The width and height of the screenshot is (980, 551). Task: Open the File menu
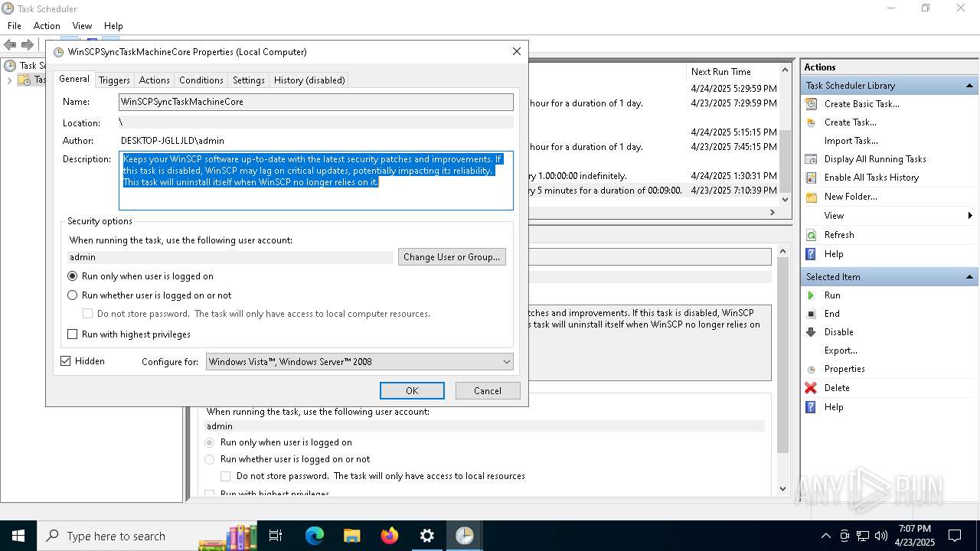(x=15, y=26)
